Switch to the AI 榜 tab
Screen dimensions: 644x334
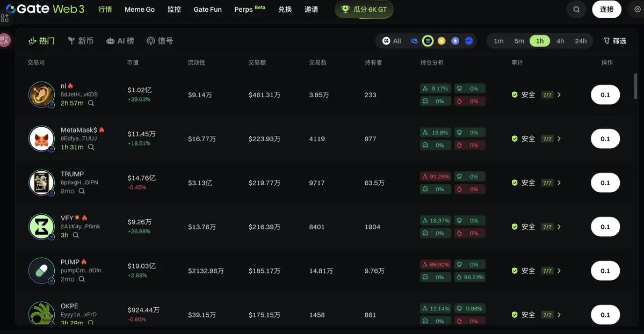click(120, 41)
